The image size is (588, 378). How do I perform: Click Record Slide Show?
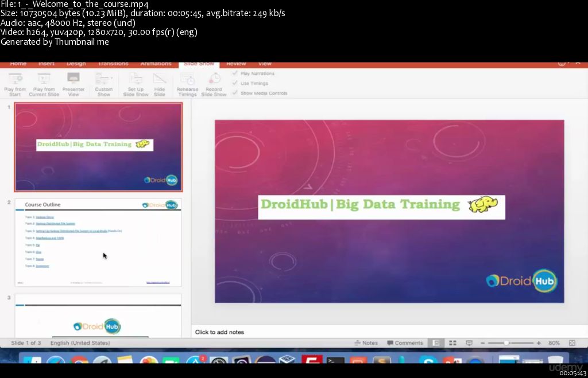pos(214,85)
